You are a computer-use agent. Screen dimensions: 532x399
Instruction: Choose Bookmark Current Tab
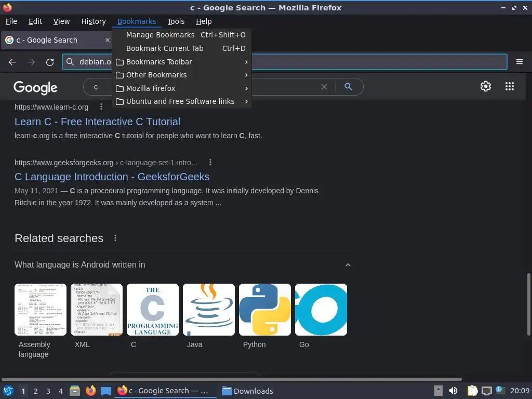pyautogui.click(x=181, y=48)
